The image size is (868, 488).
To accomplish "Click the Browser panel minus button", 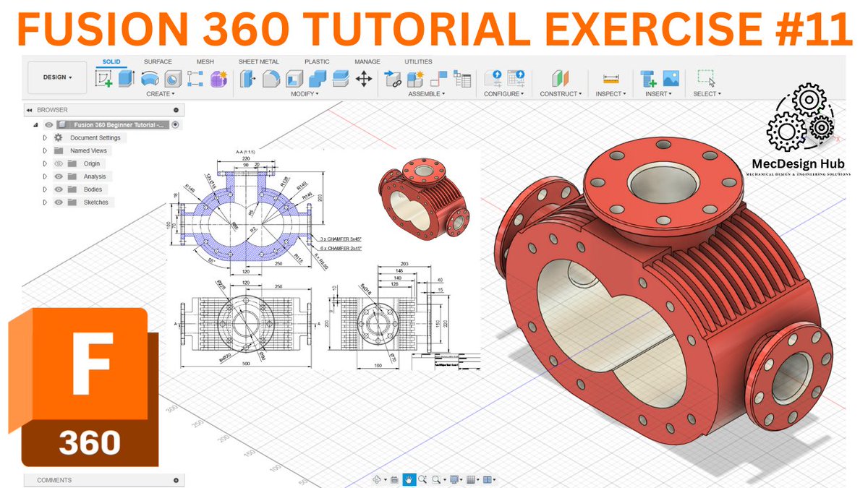I will tap(176, 110).
